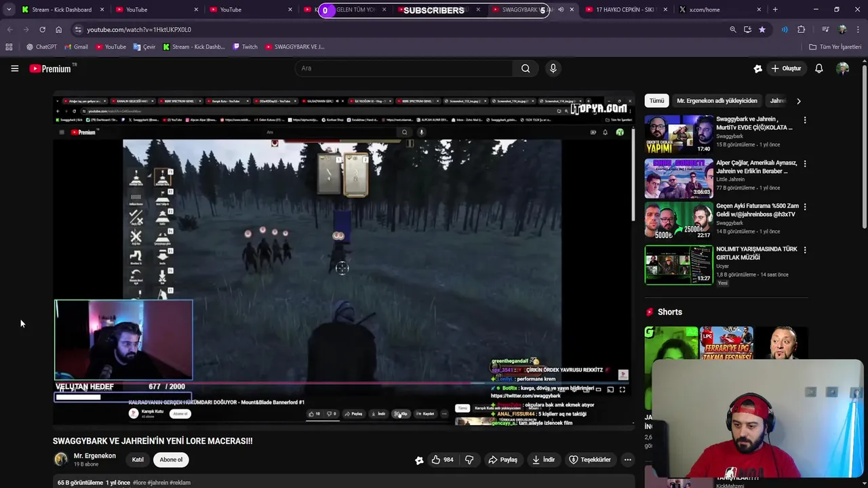Open the media control icon in the browser toolbar
Viewport: 868px width, 488px height.
pyautogui.click(x=825, y=30)
